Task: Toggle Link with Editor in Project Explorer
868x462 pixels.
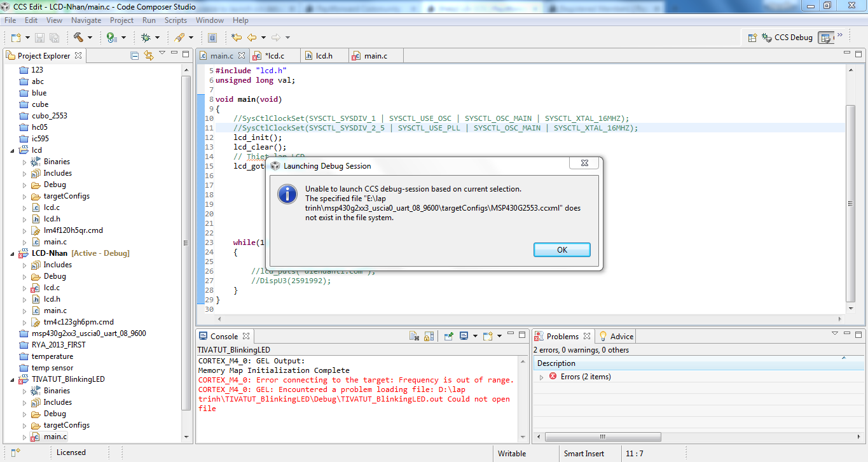Action: 148,55
